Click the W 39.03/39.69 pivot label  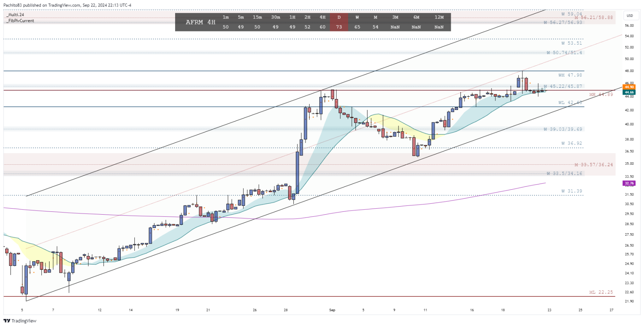pos(563,129)
